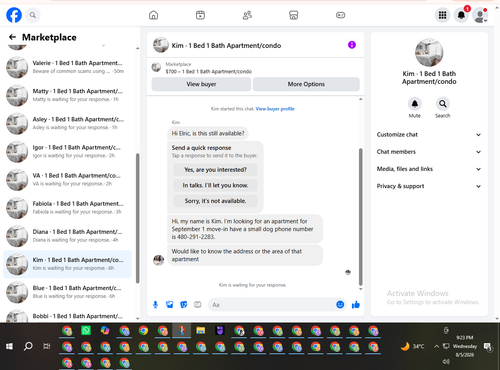Send quick reply "Yes, are you interested?"
The image size is (500, 370).
click(x=215, y=170)
